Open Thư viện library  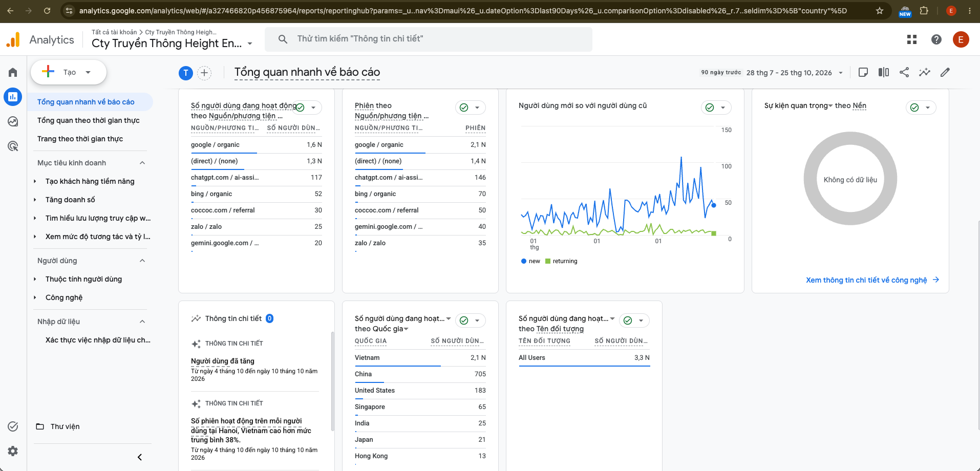(x=65, y=426)
